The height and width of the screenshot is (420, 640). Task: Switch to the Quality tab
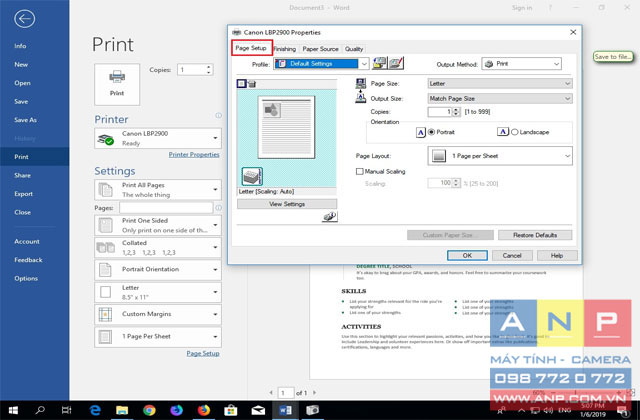(x=354, y=49)
